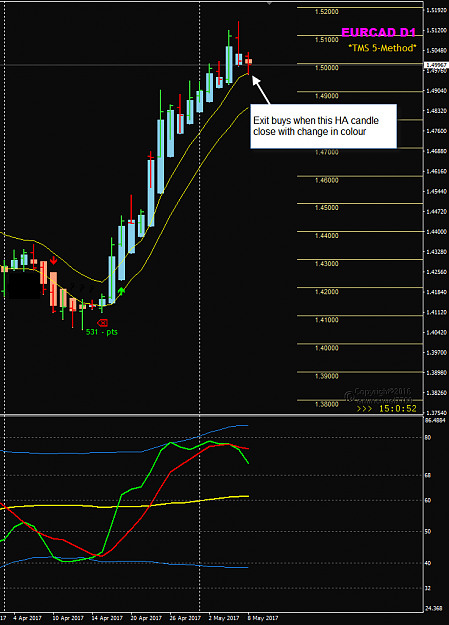Select the 1.38000 level label

coord(327,404)
